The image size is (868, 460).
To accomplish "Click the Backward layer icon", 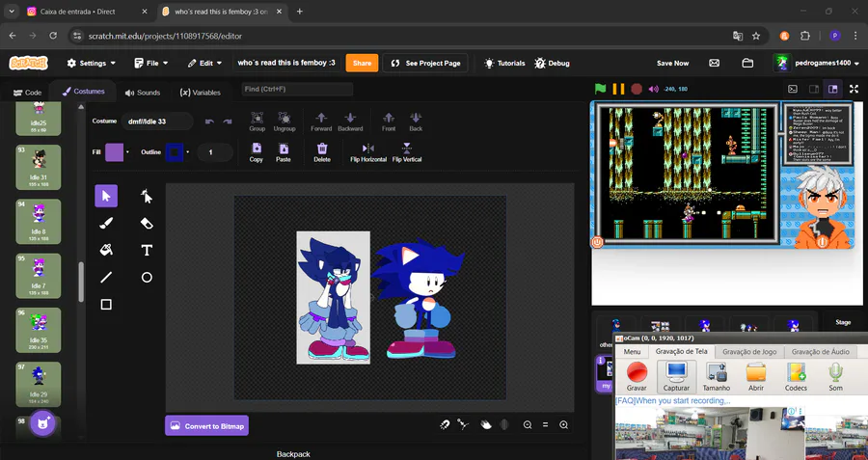I will [350, 122].
